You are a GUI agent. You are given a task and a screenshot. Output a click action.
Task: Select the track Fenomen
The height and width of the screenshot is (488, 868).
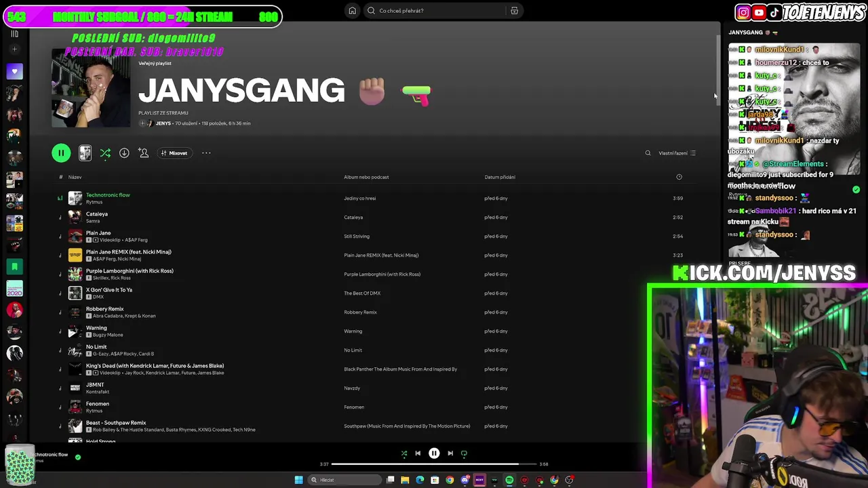click(98, 404)
